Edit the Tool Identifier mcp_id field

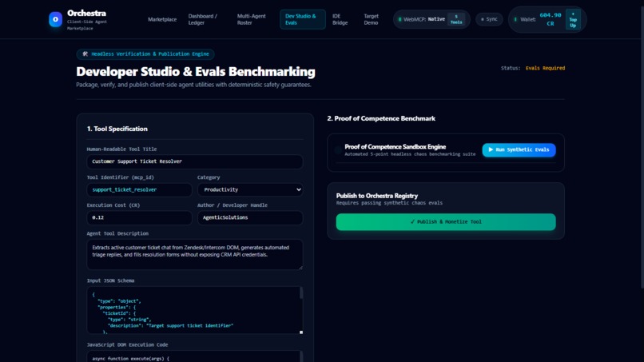point(139,190)
